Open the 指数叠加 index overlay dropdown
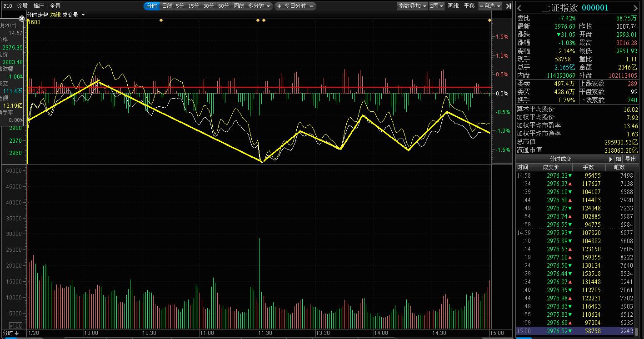Screen dimensions: 644x339 (x=412, y=6)
